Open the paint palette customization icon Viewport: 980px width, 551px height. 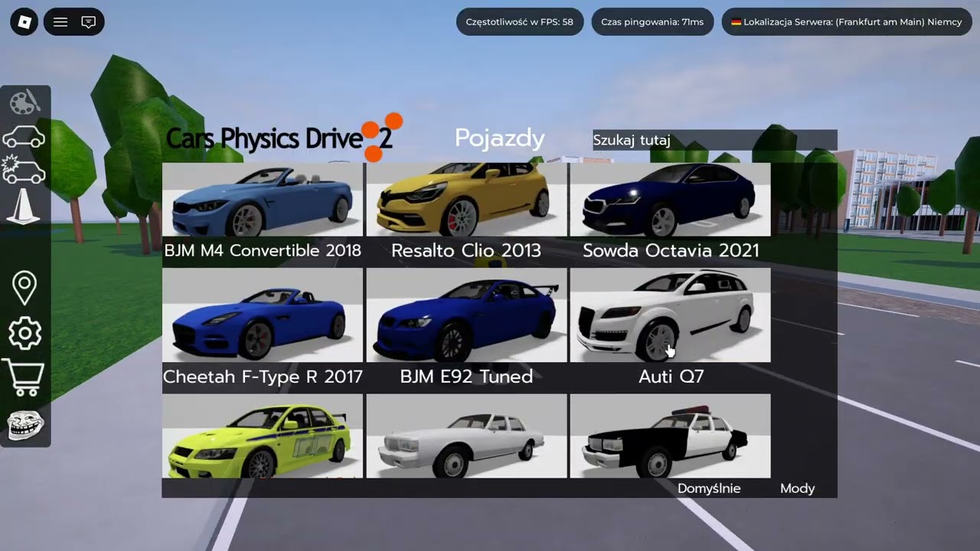click(24, 102)
